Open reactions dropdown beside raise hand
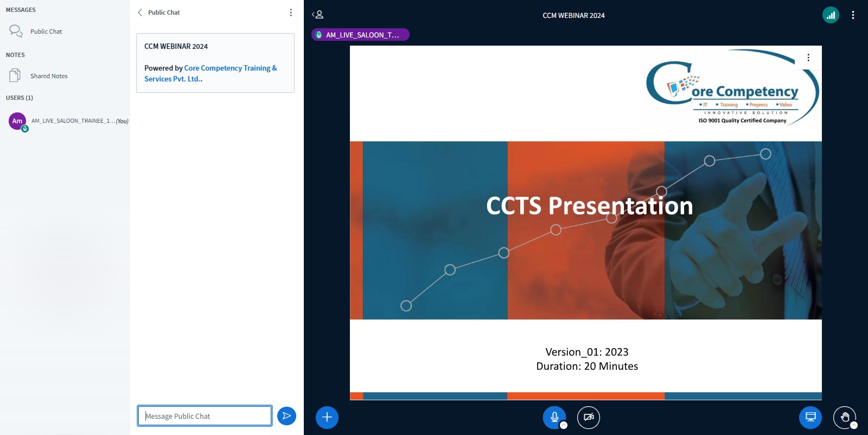This screenshot has height=435, width=868. 854,425
